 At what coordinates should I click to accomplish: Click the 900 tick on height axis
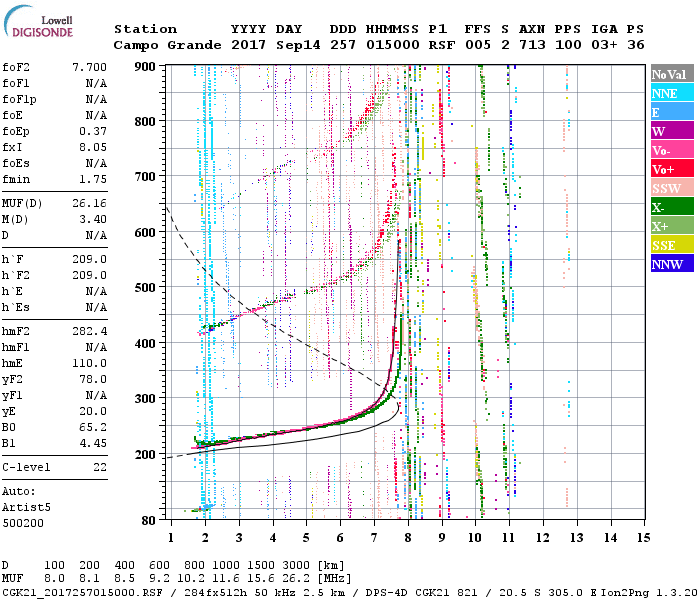point(146,67)
